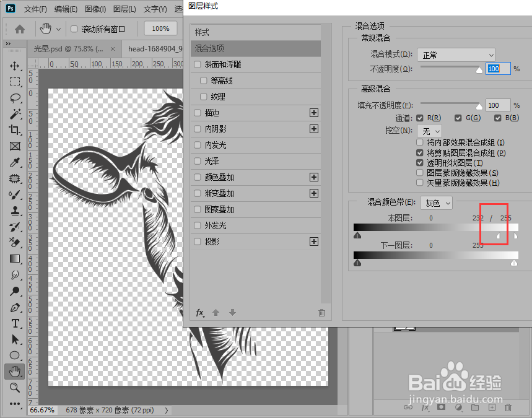Select the Move tool

tap(14, 66)
